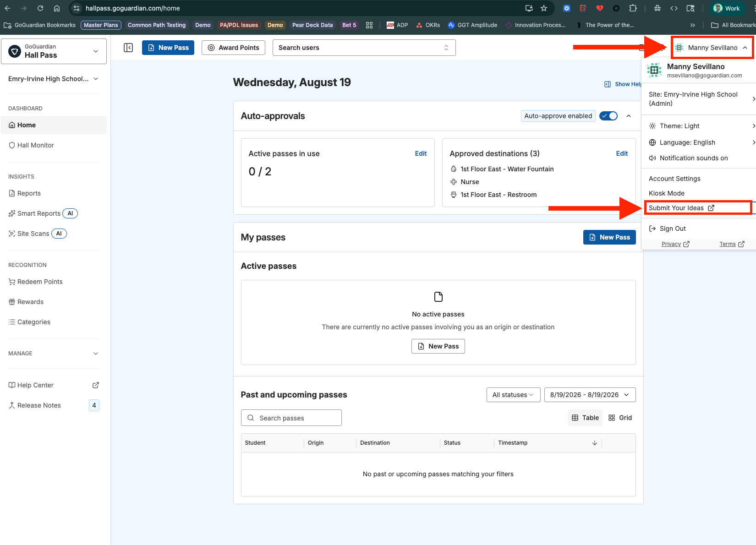Screen dimensions: 756x545
Task: Open Site Scans AI page
Action: point(54,234)
